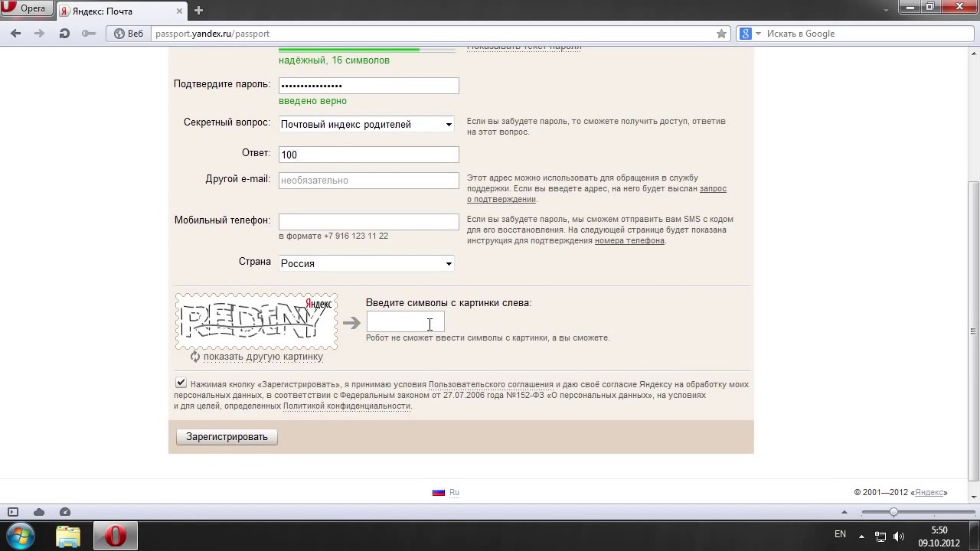
Task: Reload the page with the refresh icon
Action: coord(64,34)
